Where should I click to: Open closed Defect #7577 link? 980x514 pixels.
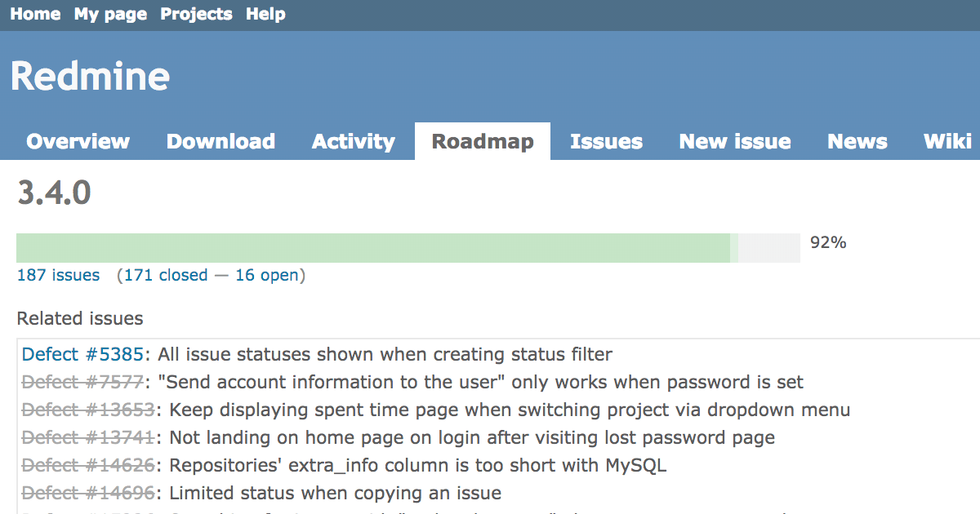82,383
